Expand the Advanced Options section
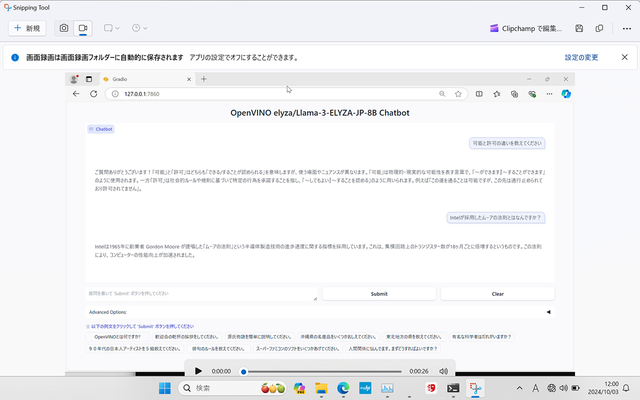Image resolution: width=640 pixels, height=400 pixels. 108,312
